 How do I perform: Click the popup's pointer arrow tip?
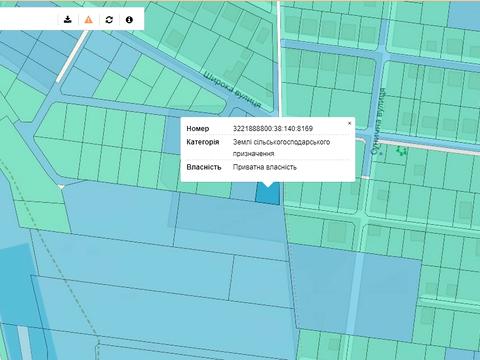[268, 186]
